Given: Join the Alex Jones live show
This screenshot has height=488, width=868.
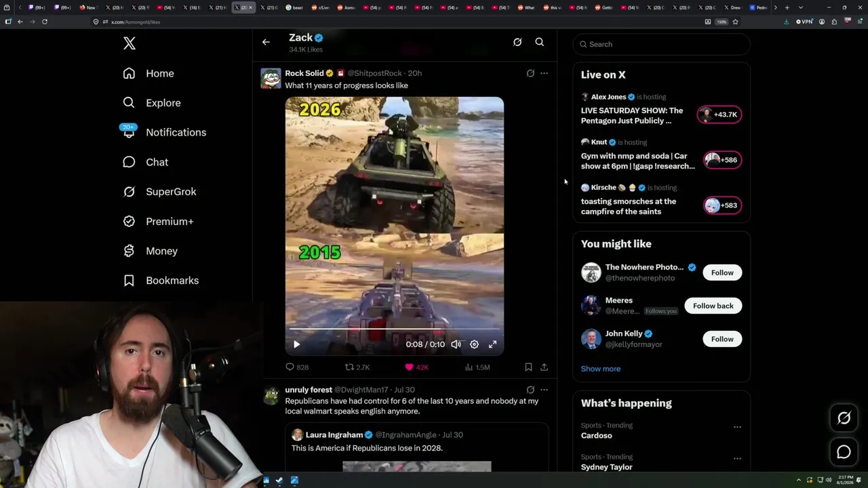Looking at the screenshot, I should pyautogui.click(x=632, y=115).
